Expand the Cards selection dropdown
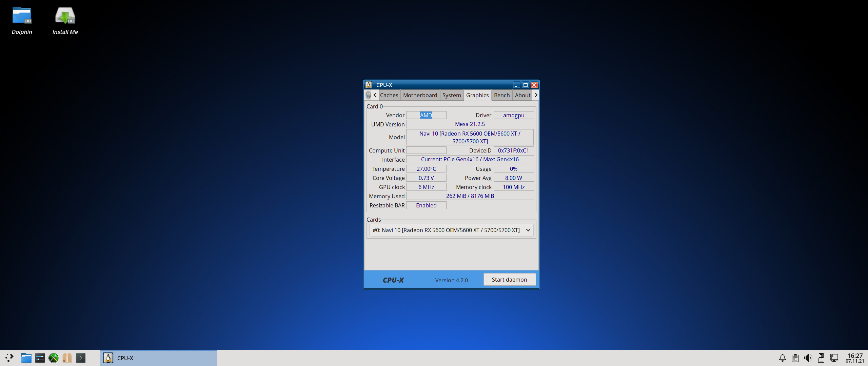 pyautogui.click(x=451, y=230)
